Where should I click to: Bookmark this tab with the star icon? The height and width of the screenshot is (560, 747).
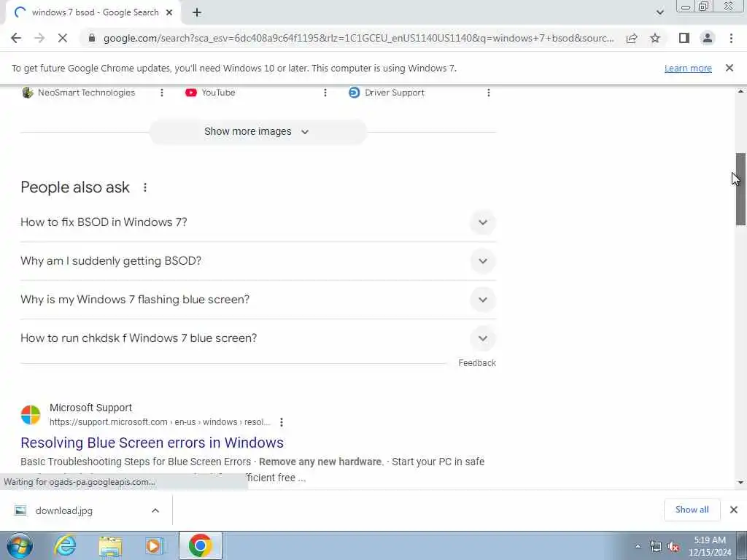(x=655, y=38)
